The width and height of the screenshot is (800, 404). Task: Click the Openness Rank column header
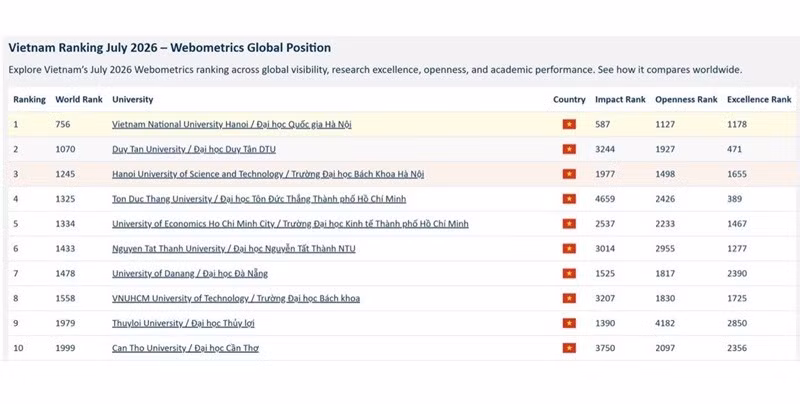pyautogui.click(x=686, y=99)
